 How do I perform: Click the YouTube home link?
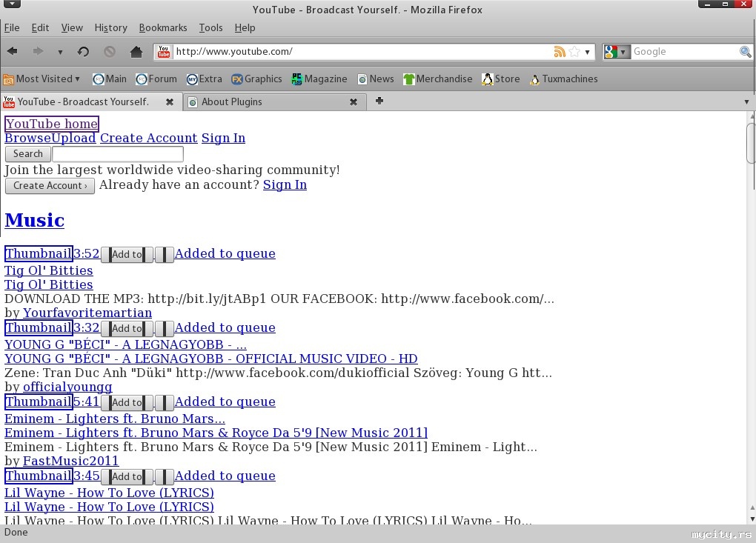52,124
